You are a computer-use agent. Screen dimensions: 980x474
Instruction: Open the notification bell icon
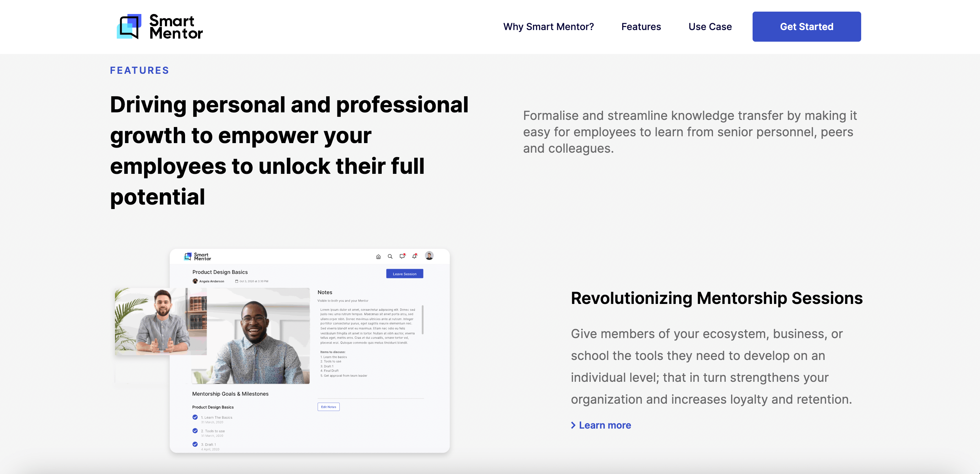(414, 256)
